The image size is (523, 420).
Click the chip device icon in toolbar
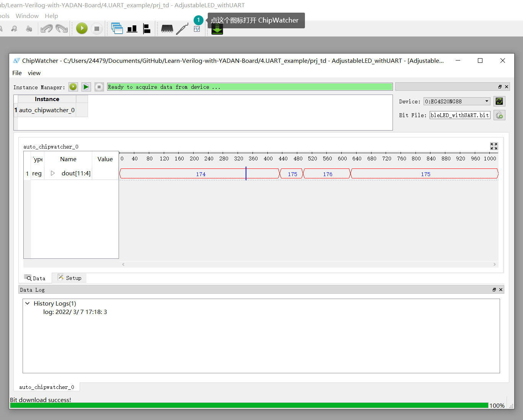[167, 29]
